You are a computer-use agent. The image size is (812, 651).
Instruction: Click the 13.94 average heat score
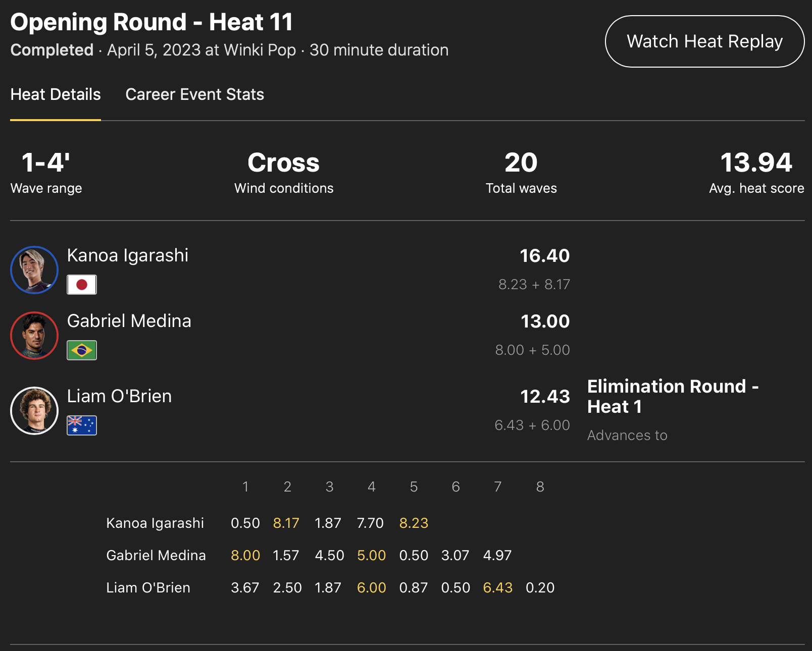(x=756, y=163)
